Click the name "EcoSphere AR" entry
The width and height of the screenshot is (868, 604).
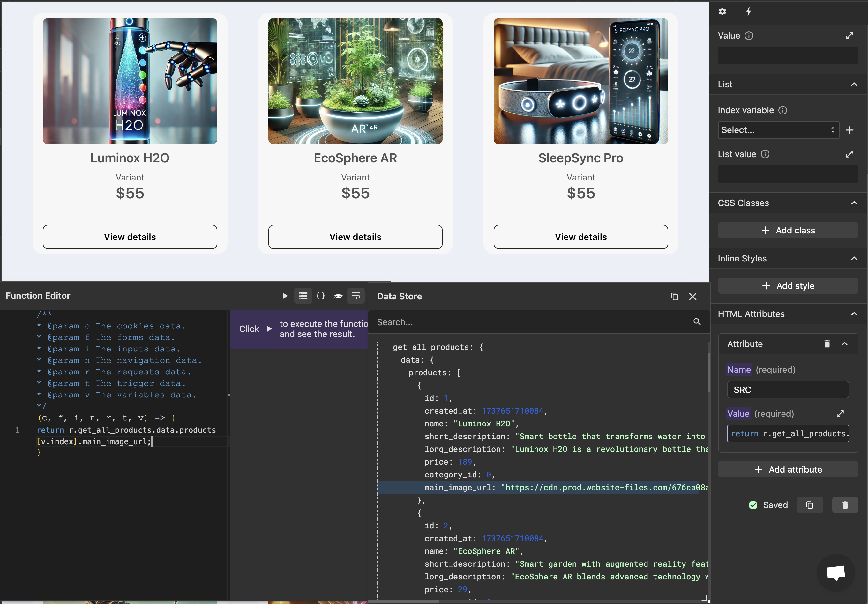[473, 551]
